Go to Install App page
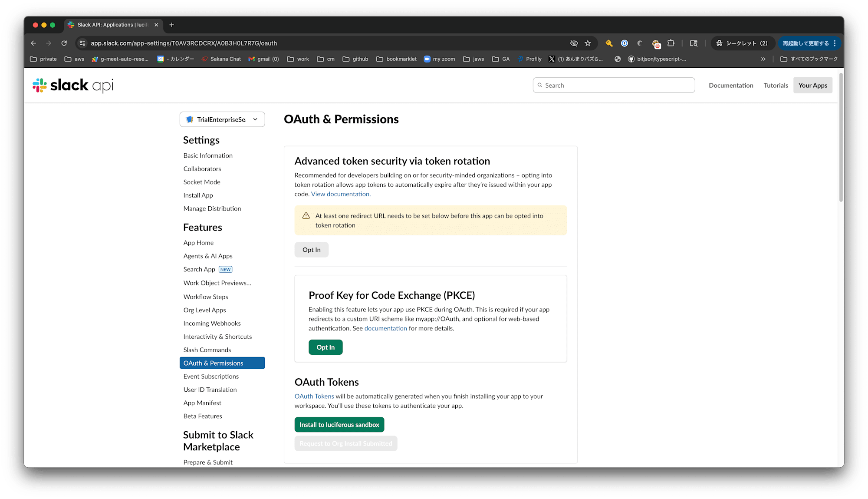This screenshot has width=868, height=499. coord(198,195)
